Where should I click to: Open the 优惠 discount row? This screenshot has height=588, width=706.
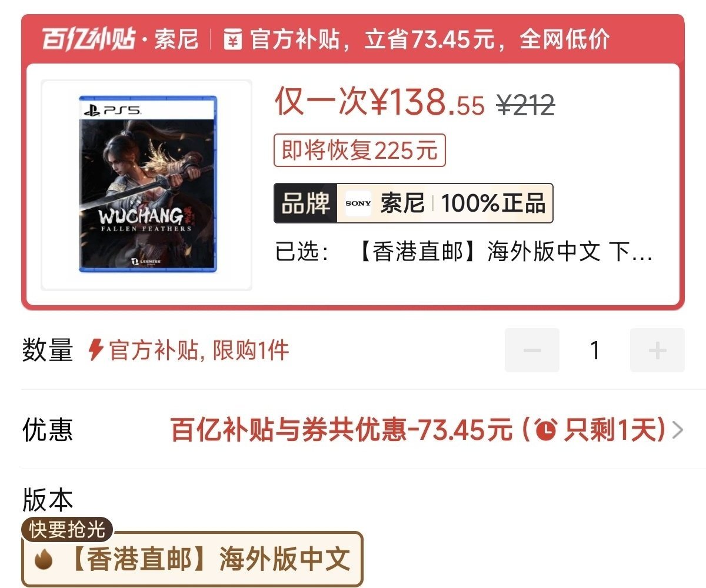tap(353, 430)
